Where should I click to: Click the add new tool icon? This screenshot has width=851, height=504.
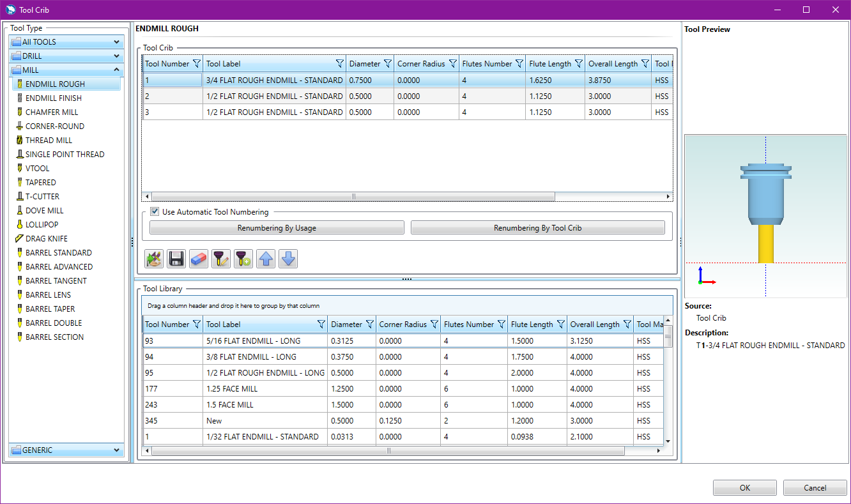tap(243, 259)
